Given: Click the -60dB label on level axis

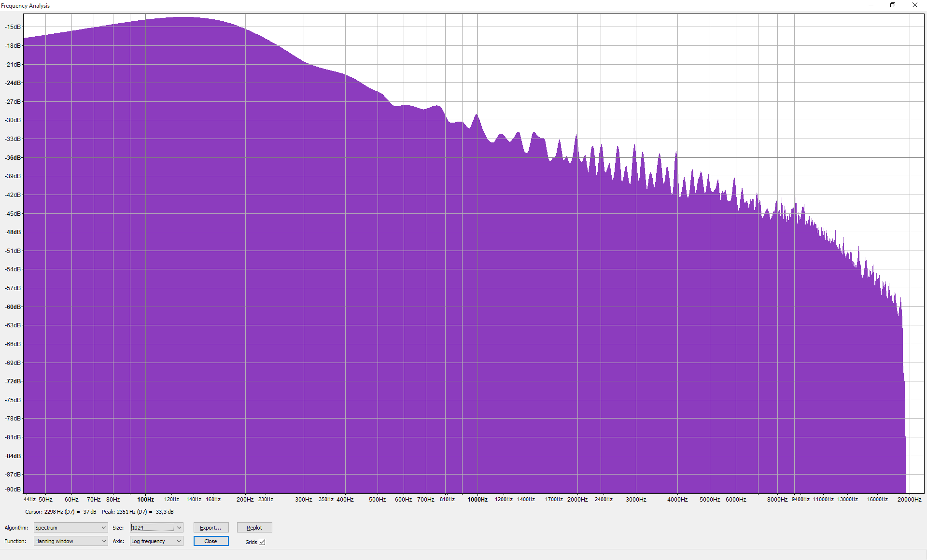Looking at the screenshot, I should (13, 307).
